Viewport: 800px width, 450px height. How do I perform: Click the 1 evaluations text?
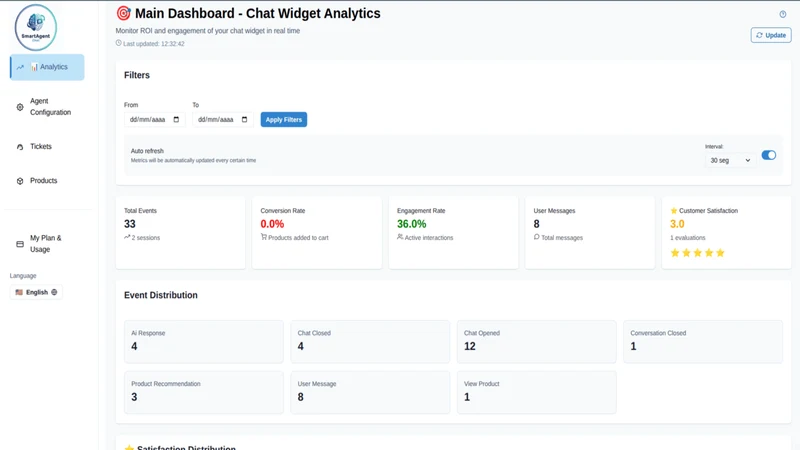pyautogui.click(x=688, y=238)
